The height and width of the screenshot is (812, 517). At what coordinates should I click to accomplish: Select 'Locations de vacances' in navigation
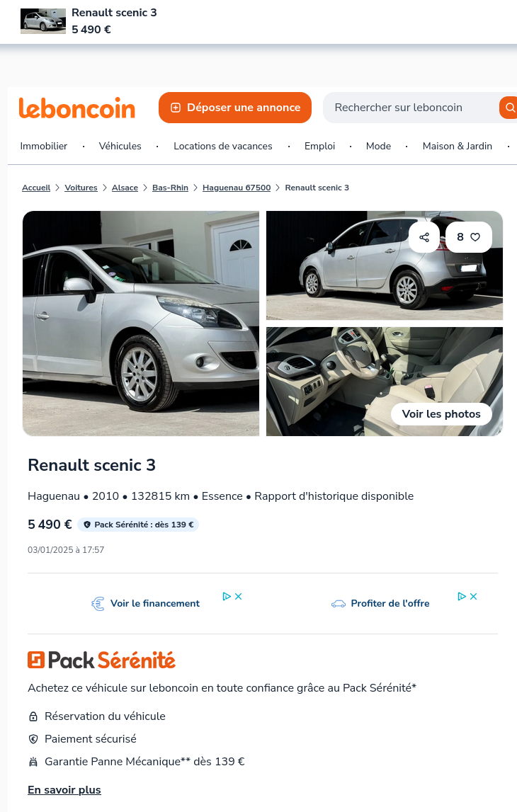pyautogui.click(x=223, y=146)
